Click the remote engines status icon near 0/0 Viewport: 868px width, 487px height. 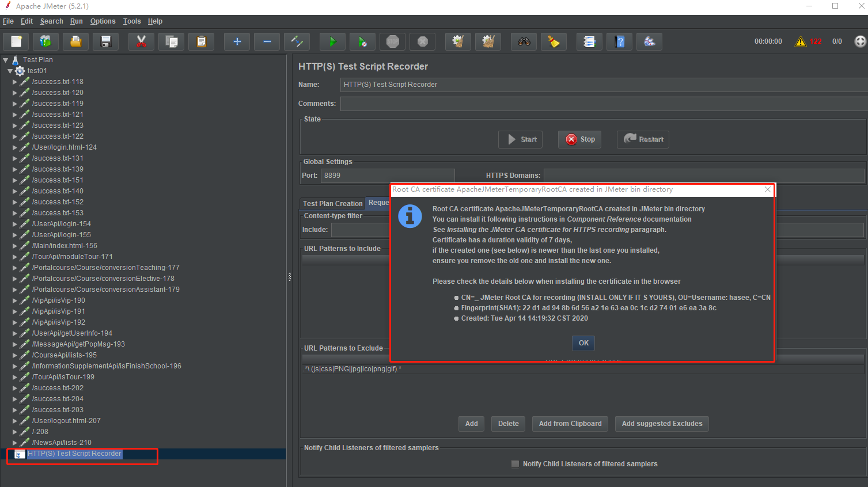[860, 41]
